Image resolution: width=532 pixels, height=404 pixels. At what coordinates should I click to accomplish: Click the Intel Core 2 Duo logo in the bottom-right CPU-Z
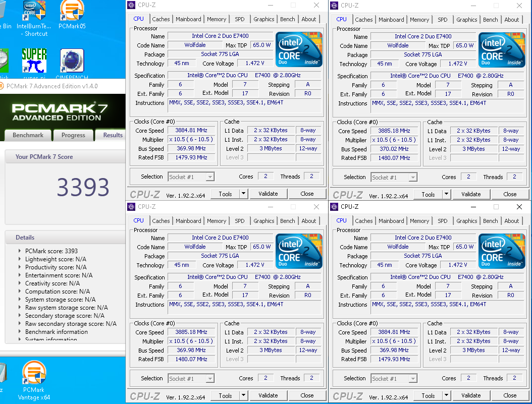502,251
